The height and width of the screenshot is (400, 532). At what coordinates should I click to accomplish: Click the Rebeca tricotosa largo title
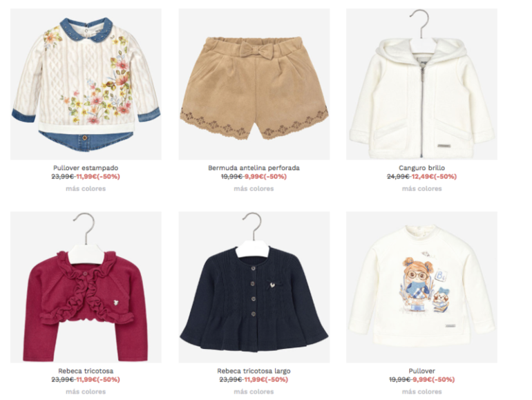254,371
